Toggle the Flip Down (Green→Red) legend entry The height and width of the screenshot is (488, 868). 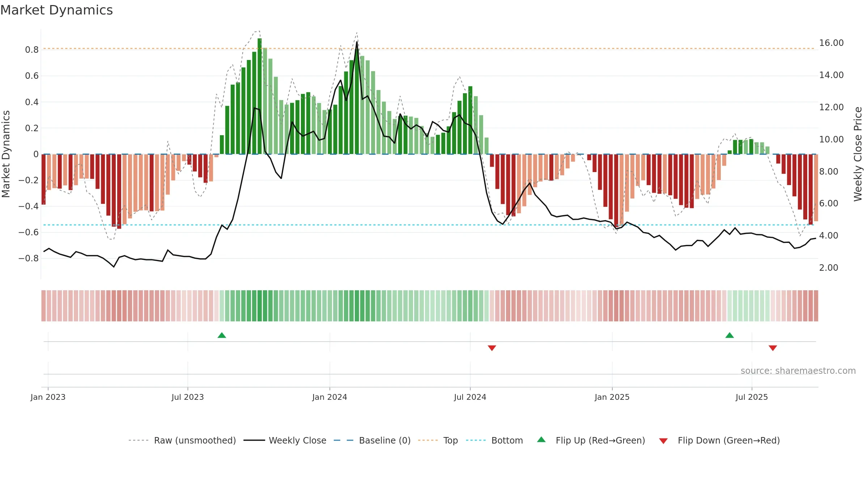tap(719, 440)
